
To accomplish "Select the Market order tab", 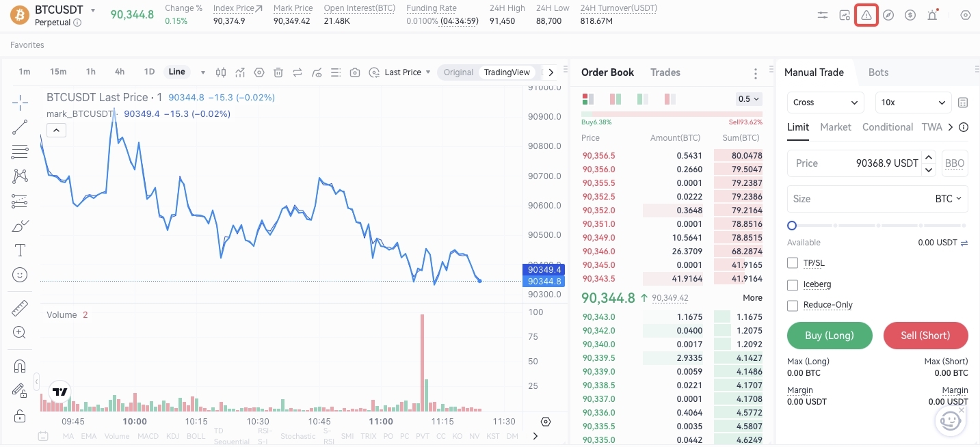I will pos(835,127).
